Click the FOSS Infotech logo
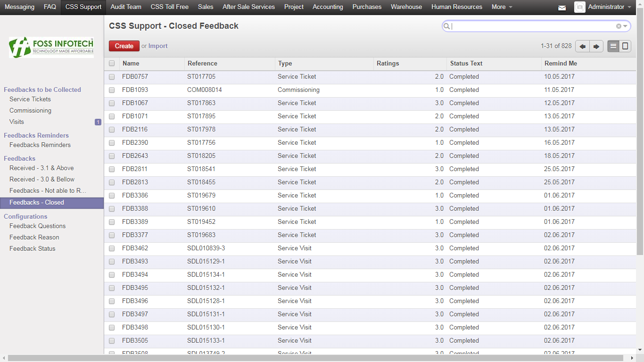Image resolution: width=644 pixels, height=362 pixels. coord(51,47)
